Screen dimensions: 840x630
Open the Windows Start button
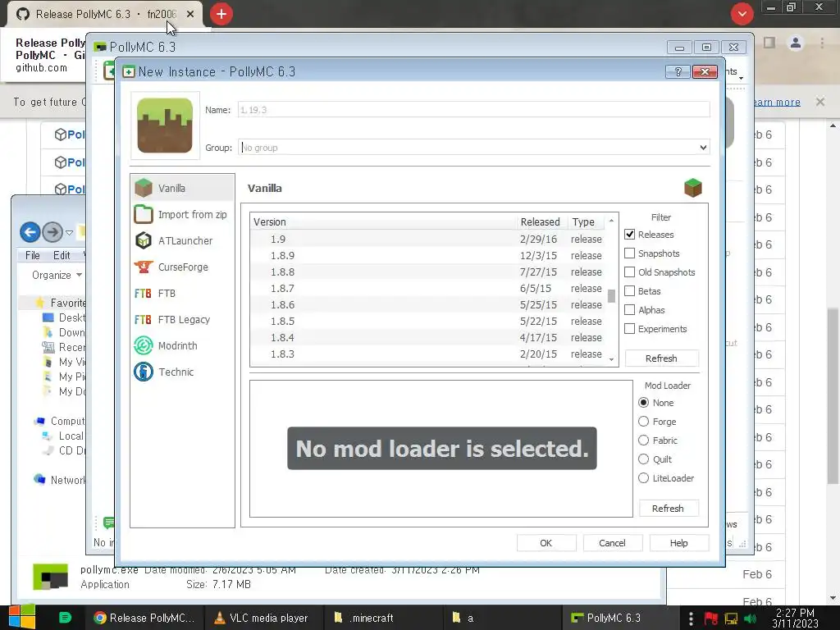click(21, 617)
